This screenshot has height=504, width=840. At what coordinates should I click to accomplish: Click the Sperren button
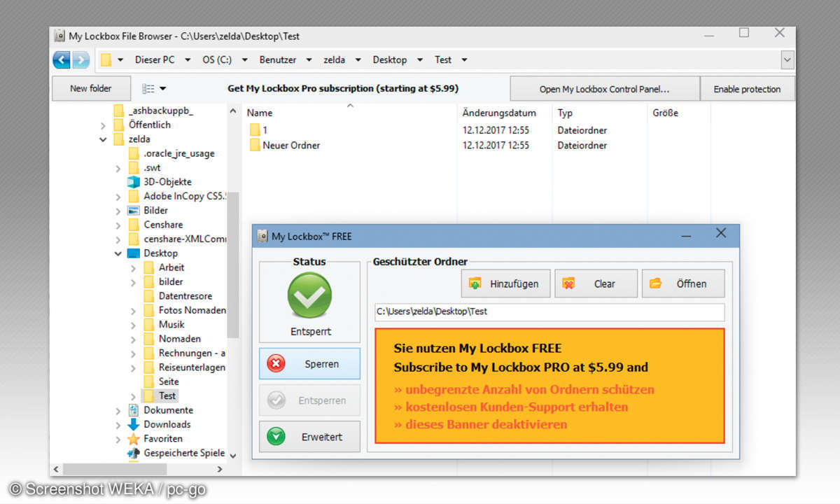tap(309, 364)
